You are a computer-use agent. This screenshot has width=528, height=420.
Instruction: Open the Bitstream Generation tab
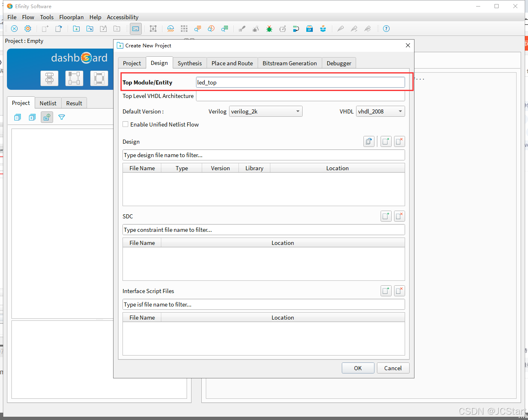point(290,63)
